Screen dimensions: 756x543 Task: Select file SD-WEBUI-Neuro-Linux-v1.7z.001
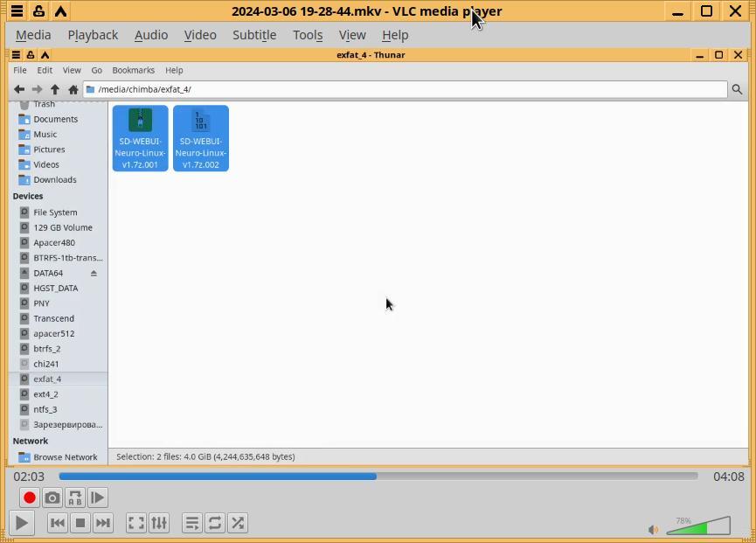click(141, 138)
